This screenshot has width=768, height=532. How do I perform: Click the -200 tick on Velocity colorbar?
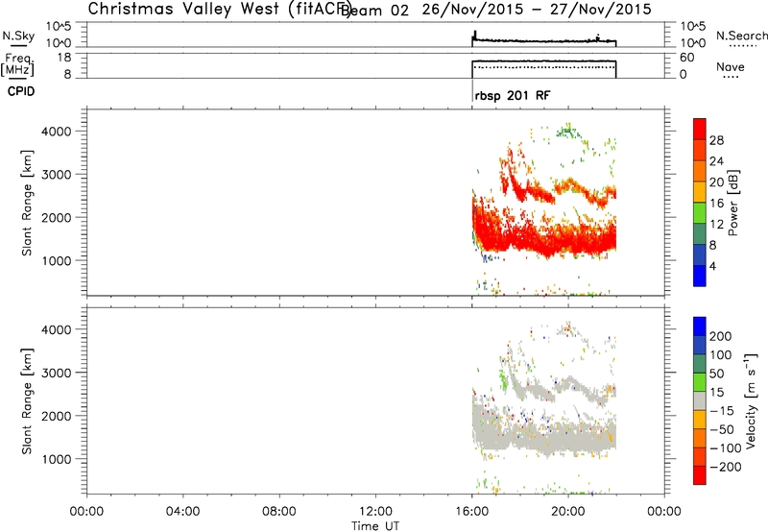point(726,467)
